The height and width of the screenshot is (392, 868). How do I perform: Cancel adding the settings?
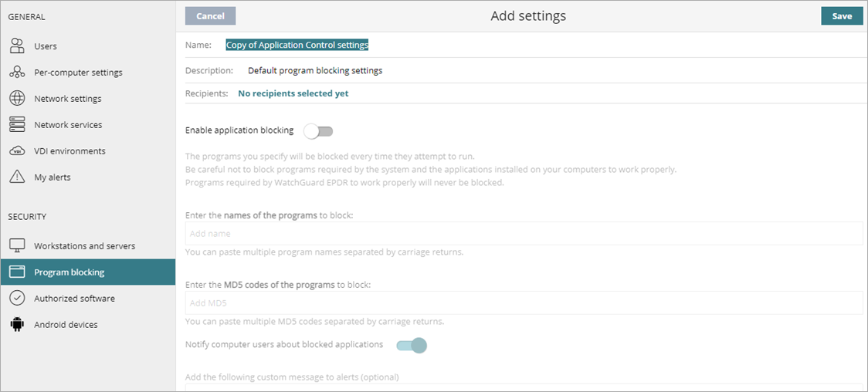(x=210, y=16)
